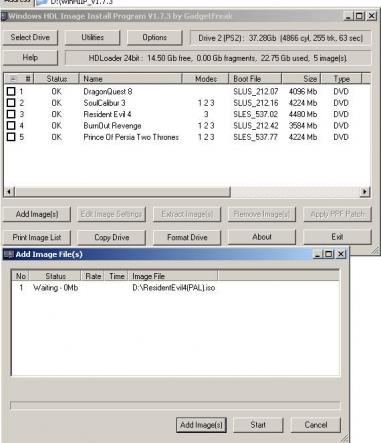Select the D:\ResidentEvil4(PAL).iso entry
381x443 pixels.
pos(174,288)
